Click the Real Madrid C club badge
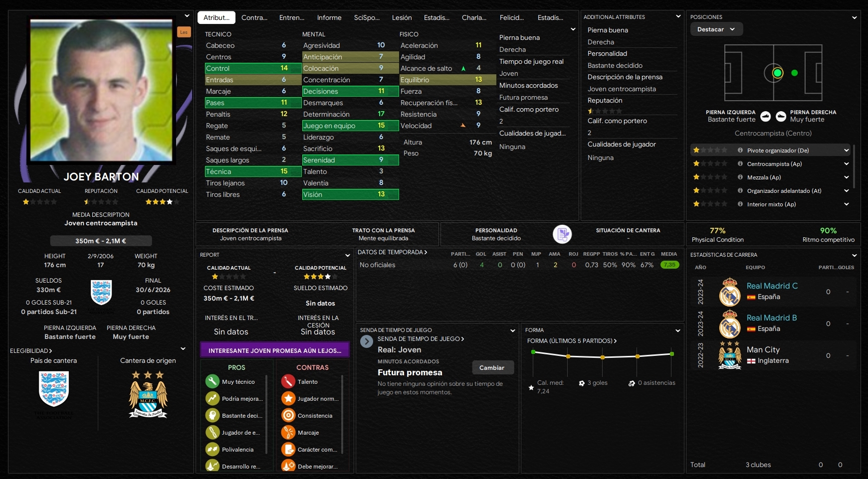This screenshot has height=479, width=868. [730, 292]
